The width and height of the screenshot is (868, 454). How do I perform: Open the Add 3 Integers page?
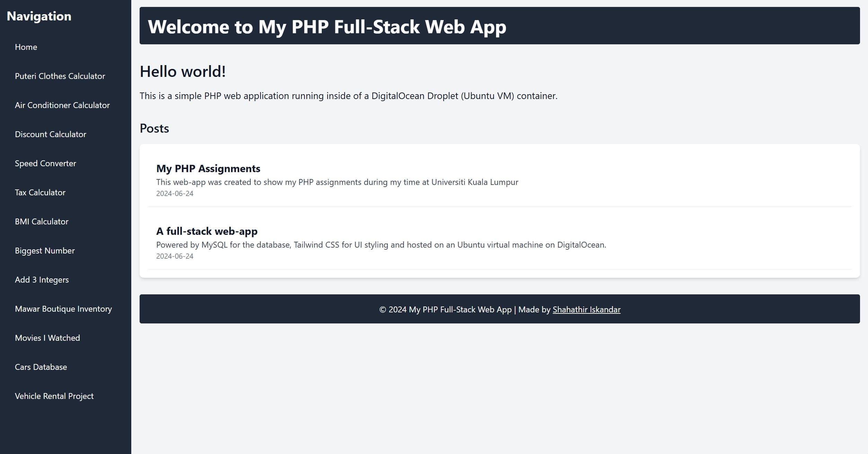pyautogui.click(x=42, y=280)
